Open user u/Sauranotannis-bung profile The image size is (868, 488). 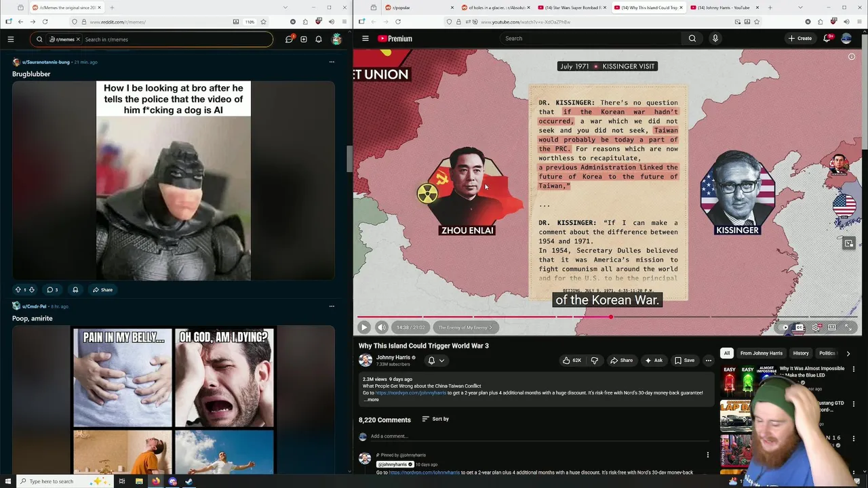tap(46, 62)
